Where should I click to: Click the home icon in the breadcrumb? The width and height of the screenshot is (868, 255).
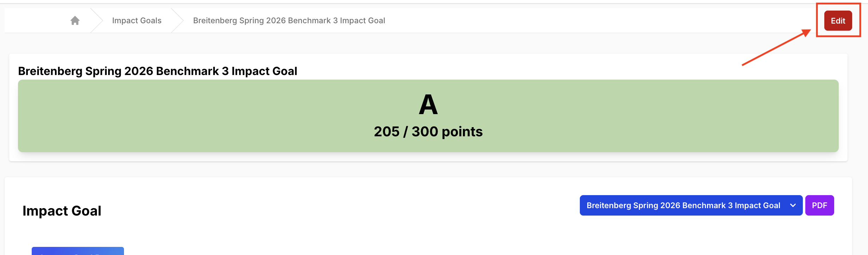(x=75, y=20)
